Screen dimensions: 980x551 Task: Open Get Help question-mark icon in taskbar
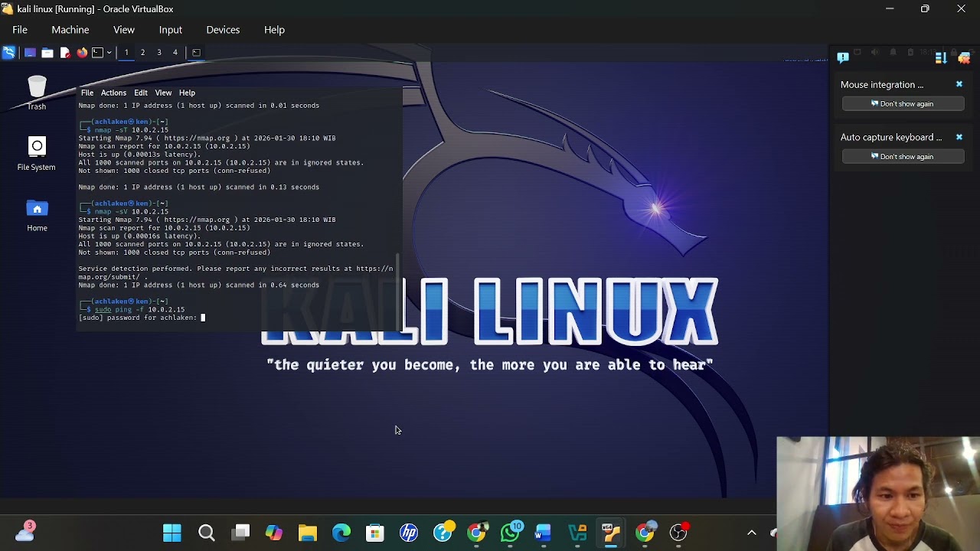coord(443,533)
